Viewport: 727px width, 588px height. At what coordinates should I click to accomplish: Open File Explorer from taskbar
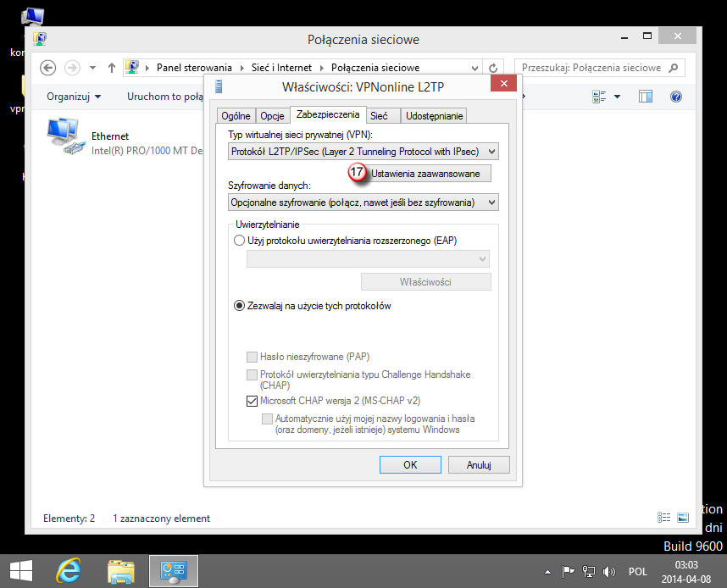click(121, 571)
